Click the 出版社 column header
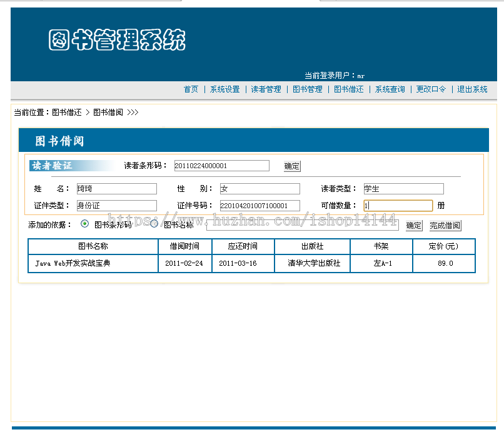The height and width of the screenshot is (437, 504). pyautogui.click(x=312, y=246)
